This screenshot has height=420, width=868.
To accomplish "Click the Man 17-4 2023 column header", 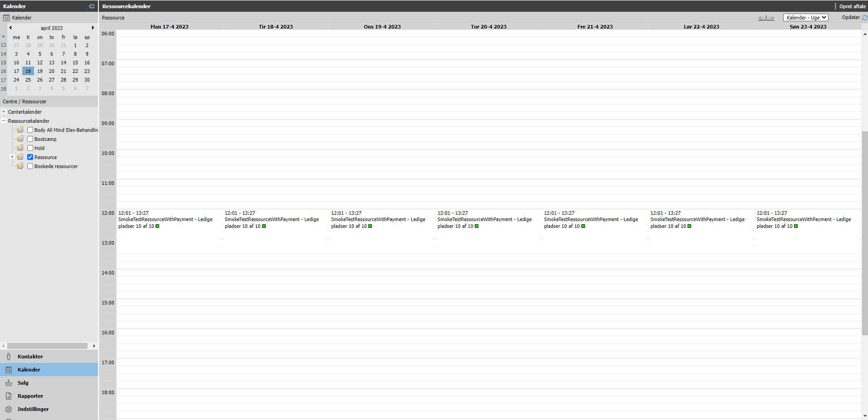I will pos(169,27).
